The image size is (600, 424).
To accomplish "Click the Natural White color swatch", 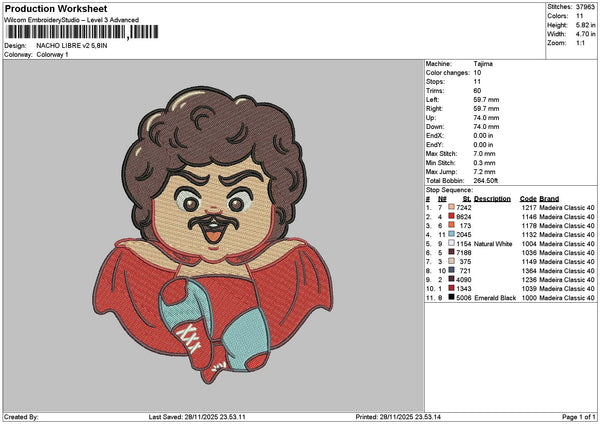I will [452, 243].
